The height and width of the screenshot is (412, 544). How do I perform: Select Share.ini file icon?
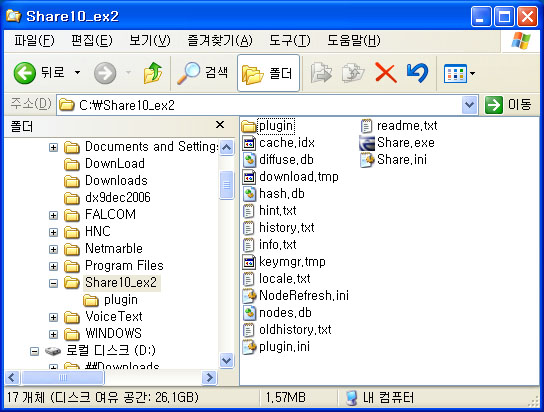click(367, 160)
